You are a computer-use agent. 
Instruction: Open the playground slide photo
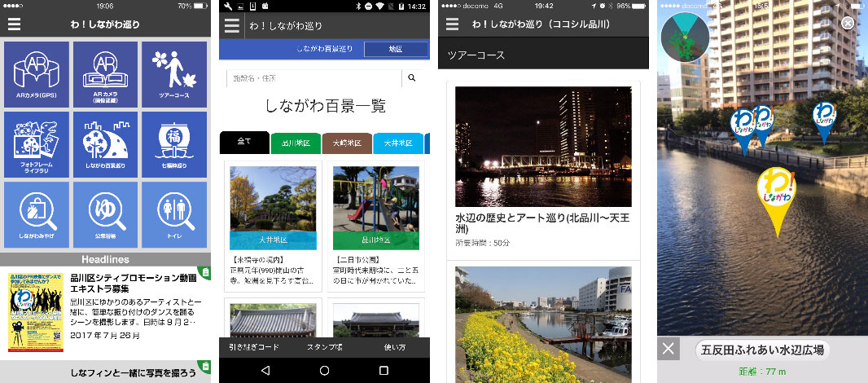pyautogui.click(x=376, y=199)
